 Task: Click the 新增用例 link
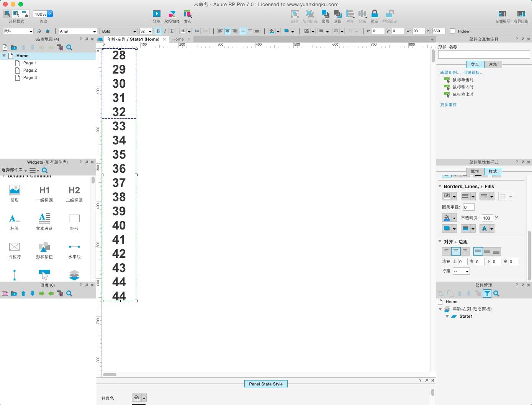tap(450, 72)
